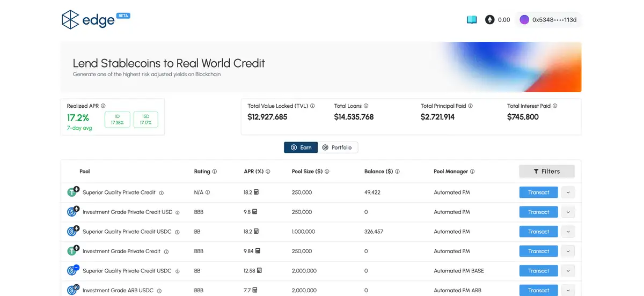Screen dimensions: 644x296
Task: Open calculator icon for 7.7 APR
Action: coord(255,290)
